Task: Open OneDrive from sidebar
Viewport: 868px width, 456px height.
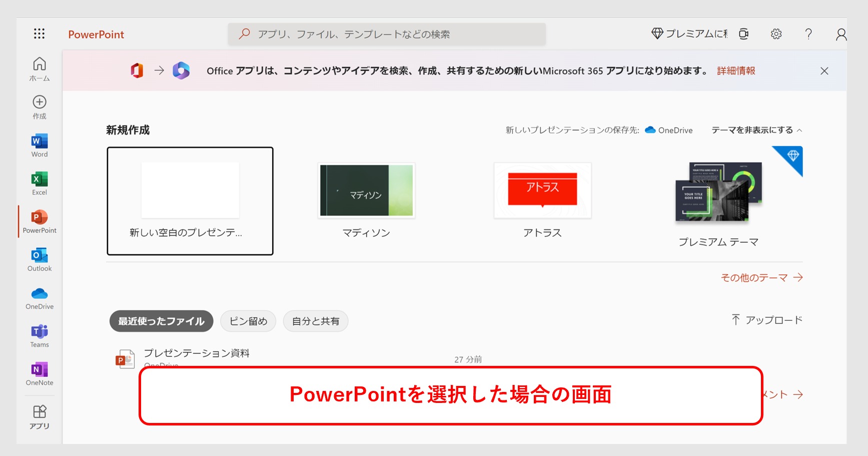Action: pos(40,298)
